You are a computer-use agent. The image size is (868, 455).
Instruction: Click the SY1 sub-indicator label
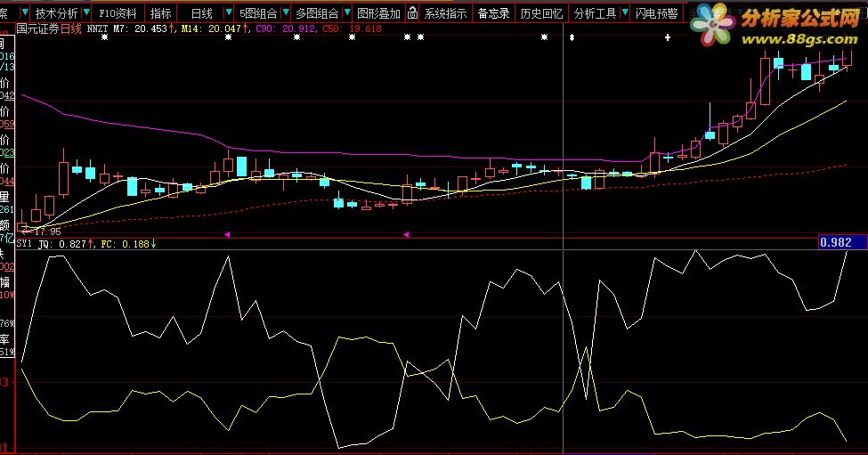pyautogui.click(x=24, y=244)
